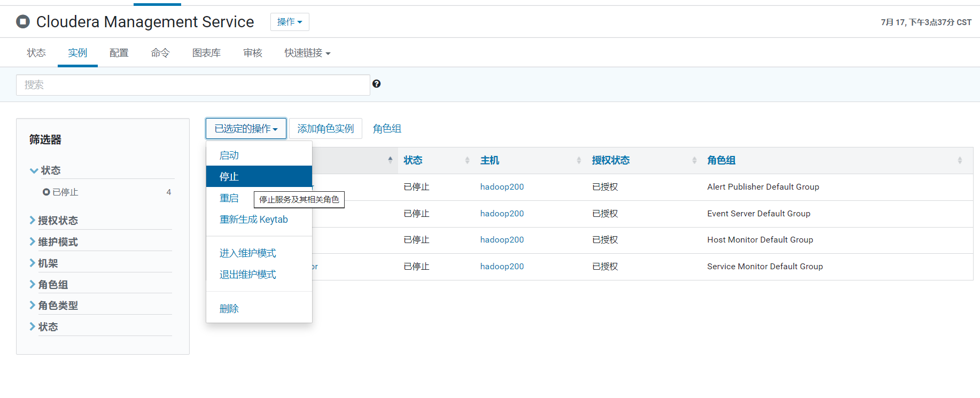Click the Alert Publisher Default Group cell
The width and height of the screenshot is (980, 398).
pos(763,187)
